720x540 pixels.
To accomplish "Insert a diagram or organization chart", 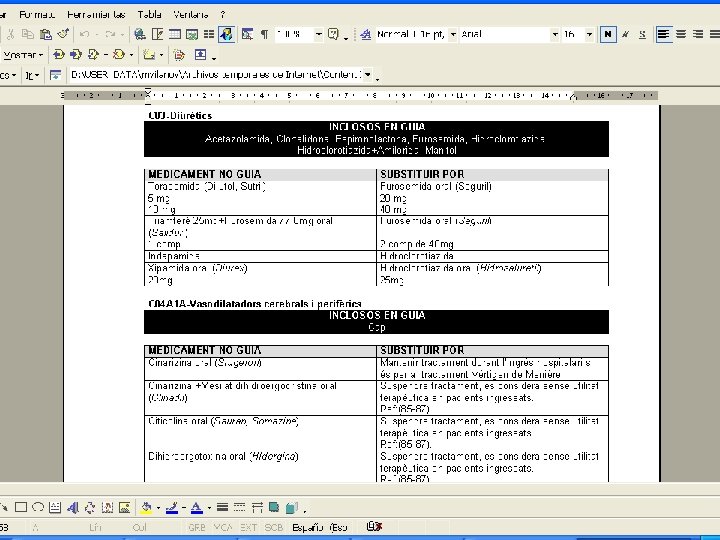I will (90, 507).
